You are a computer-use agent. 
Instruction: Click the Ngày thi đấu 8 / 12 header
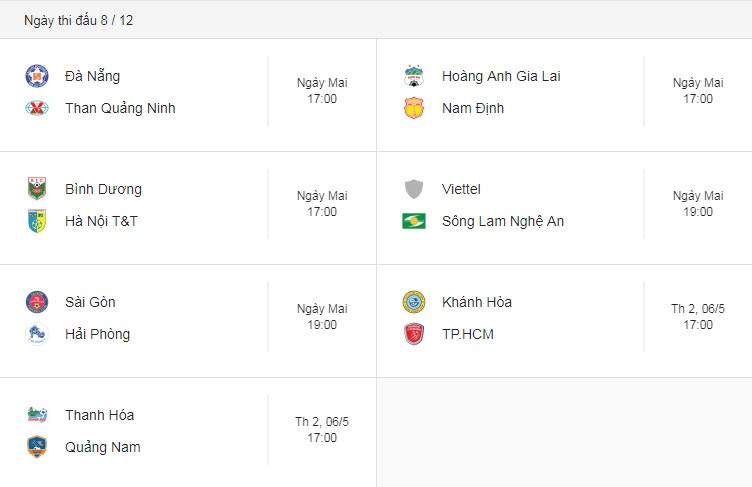(79, 20)
